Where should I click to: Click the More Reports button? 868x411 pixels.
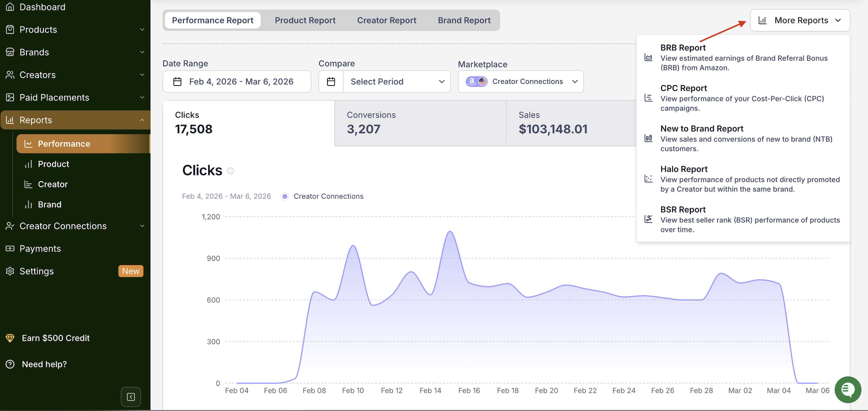[x=800, y=20]
